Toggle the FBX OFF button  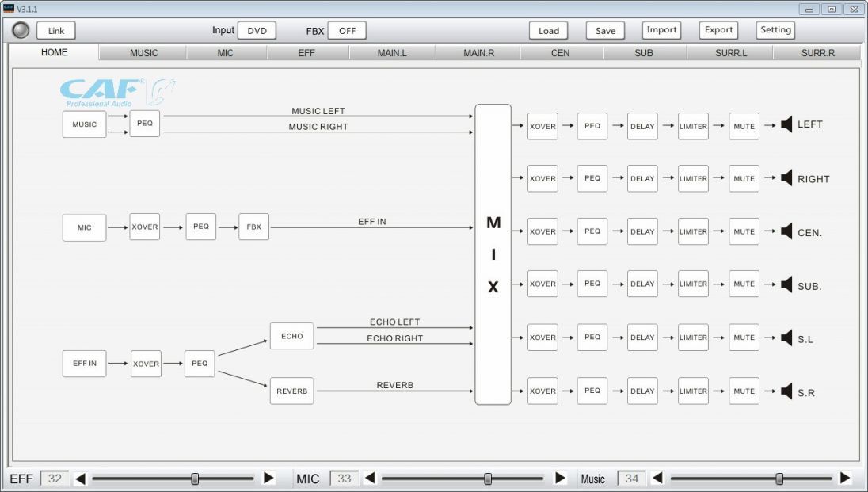coord(347,31)
